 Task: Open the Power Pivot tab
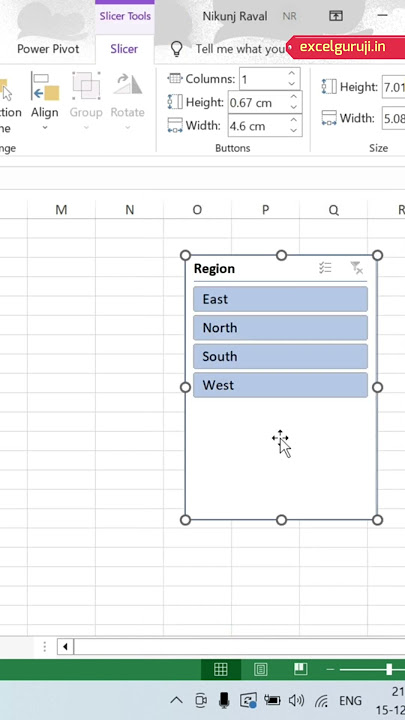[x=48, y=49]
